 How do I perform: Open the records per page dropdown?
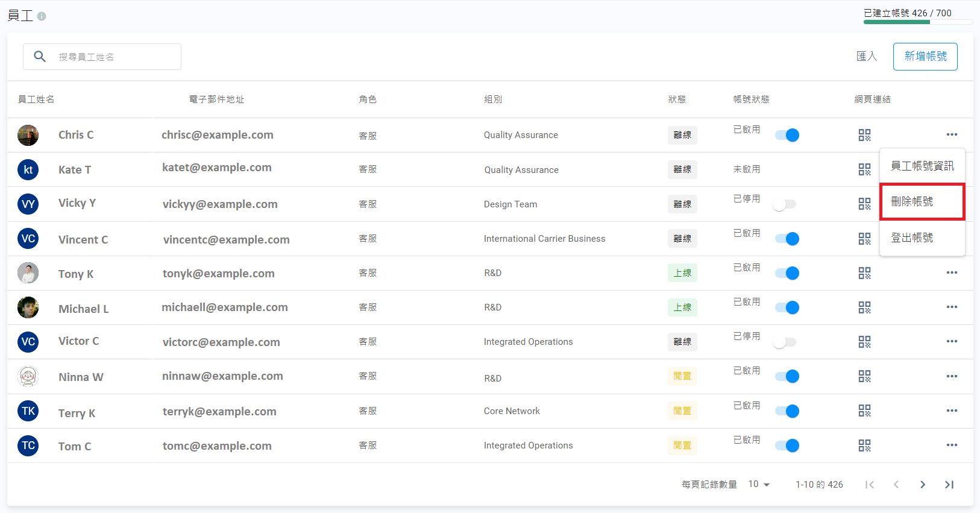[x=759, y=485]
